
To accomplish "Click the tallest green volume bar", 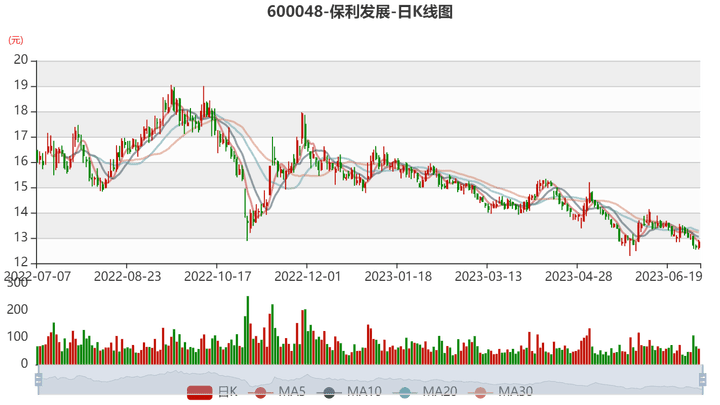I will click(x=248, y=330).
